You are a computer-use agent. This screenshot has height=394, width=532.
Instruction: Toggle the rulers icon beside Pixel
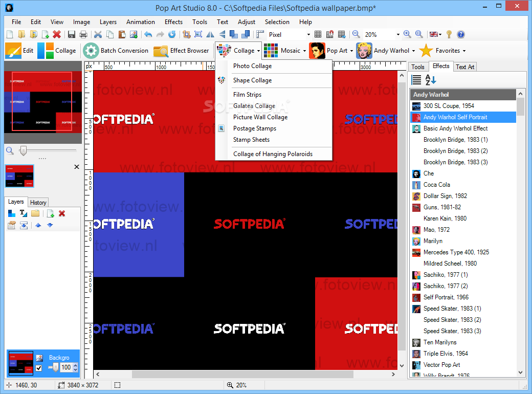pyautogui.click(x=260, y=34)
